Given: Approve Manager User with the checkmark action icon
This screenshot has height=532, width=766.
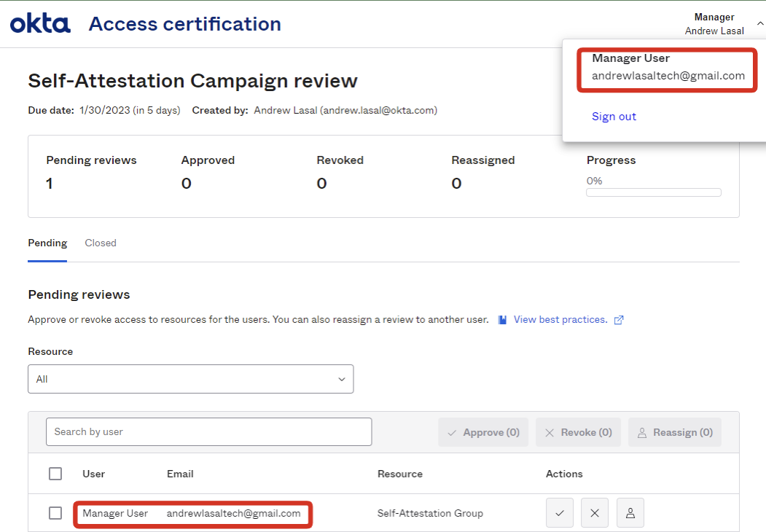Looking at the screenshot, I should 559,512.
